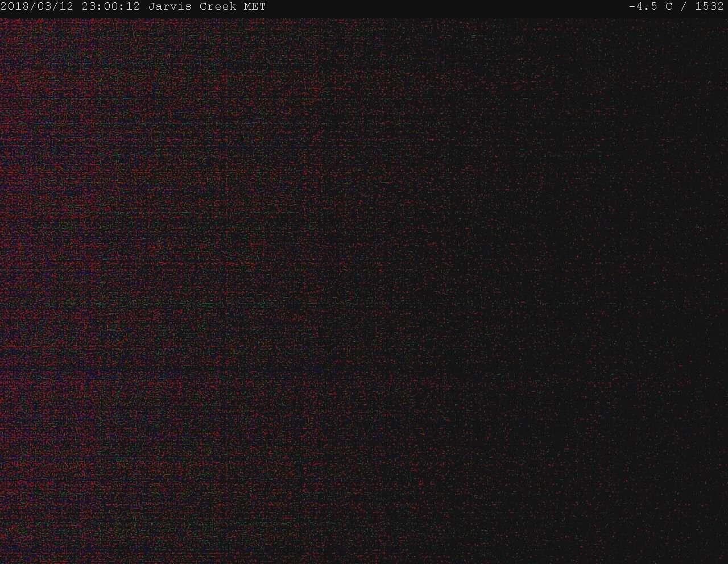Click the date 2018/03/12 in the overlay
The image size is (728, 564).
(37, 7)
